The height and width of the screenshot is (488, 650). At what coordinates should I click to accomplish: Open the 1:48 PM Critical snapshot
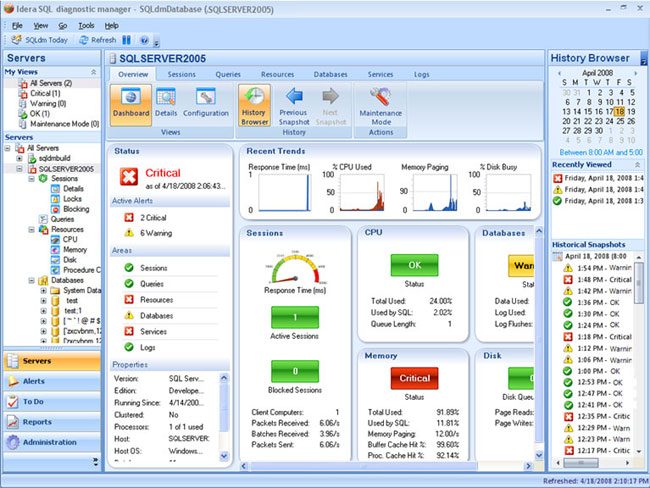[x=597, y=279]
